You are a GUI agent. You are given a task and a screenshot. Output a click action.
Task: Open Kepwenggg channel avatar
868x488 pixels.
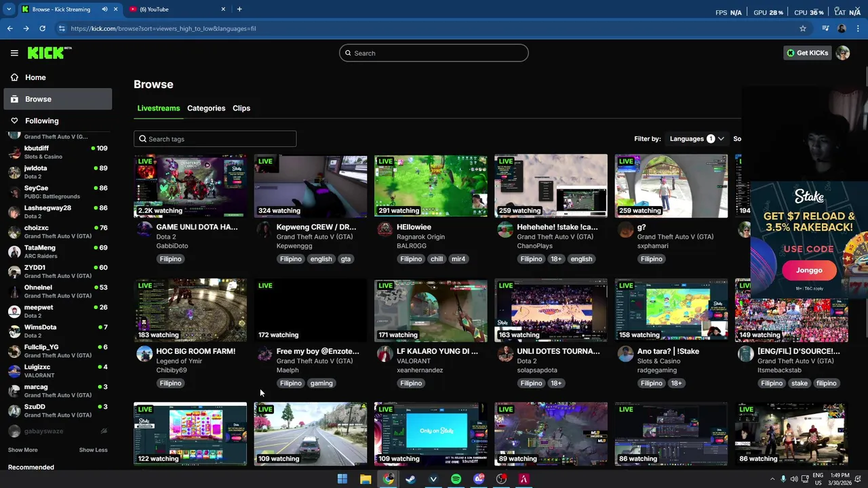pos(264,229)
